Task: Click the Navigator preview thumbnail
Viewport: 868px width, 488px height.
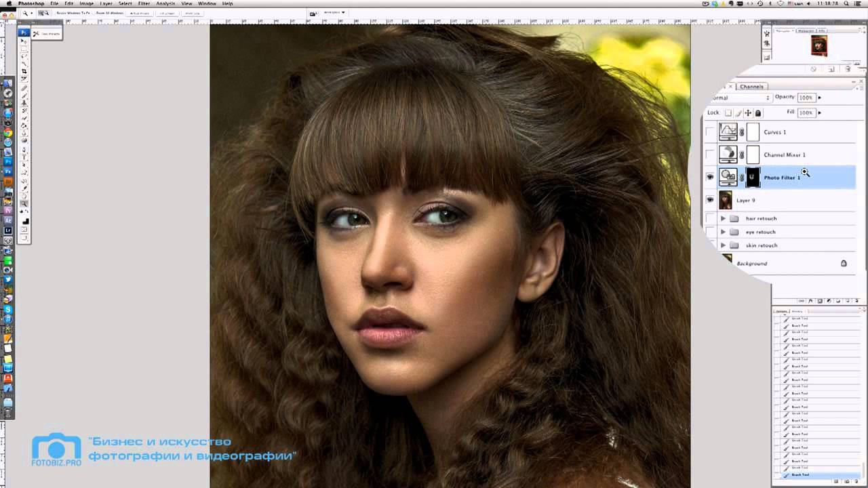Action: (x=818, y=46)
